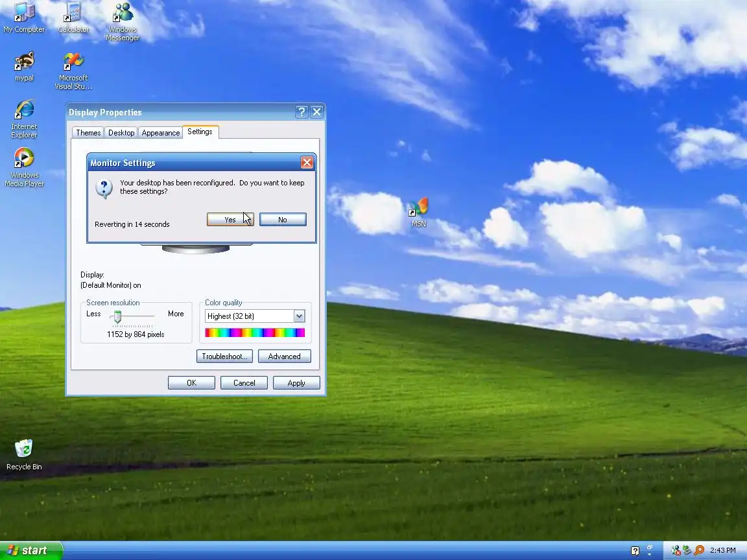
Task: Click the language bar restore icon
Action: pyautogui.click(x=649, y=547)
